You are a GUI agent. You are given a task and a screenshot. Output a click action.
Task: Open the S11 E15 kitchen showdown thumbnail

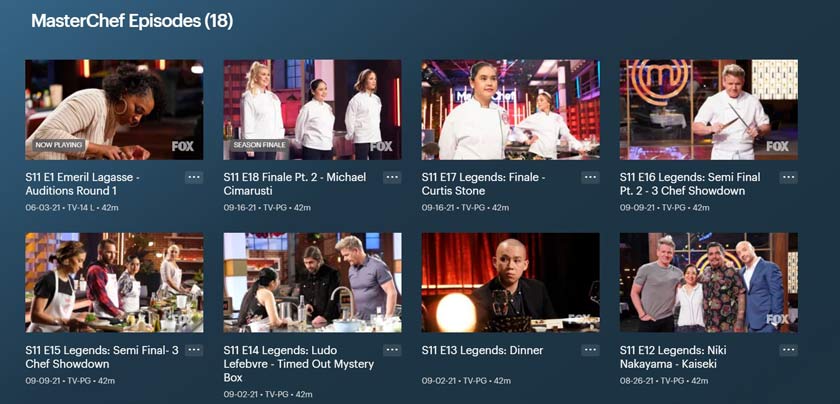click(x=114, y=282)
